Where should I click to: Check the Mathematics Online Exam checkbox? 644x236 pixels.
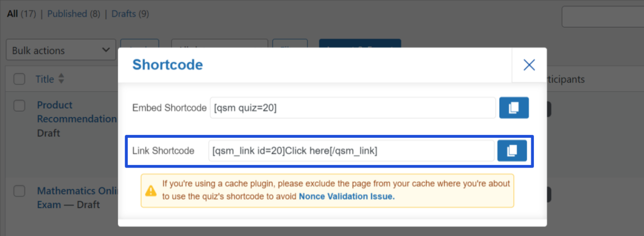point(19,191)
